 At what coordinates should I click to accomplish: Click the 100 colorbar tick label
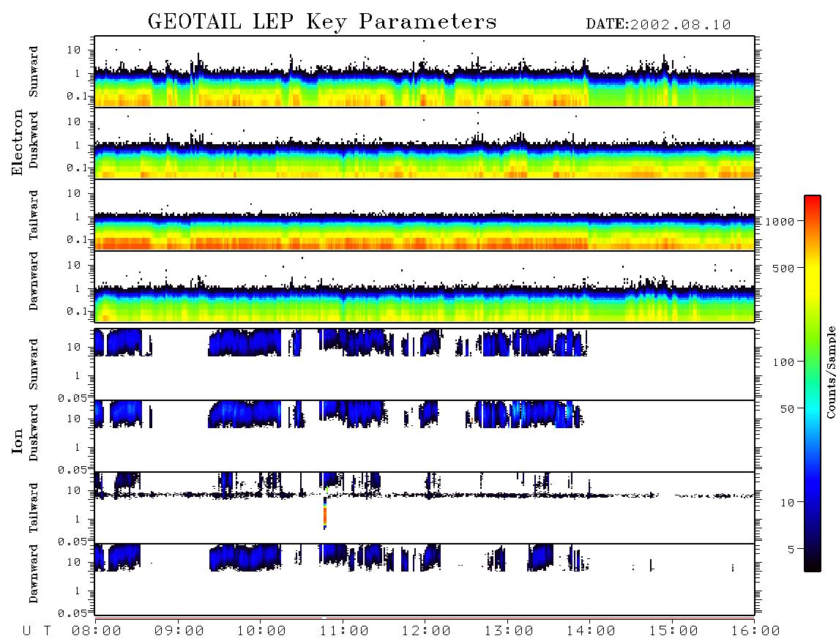pos(783,362)
